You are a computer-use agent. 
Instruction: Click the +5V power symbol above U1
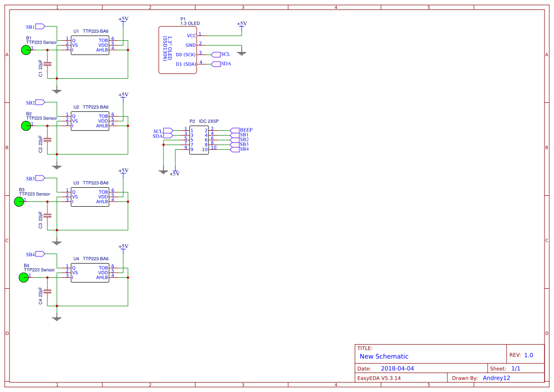123,21
